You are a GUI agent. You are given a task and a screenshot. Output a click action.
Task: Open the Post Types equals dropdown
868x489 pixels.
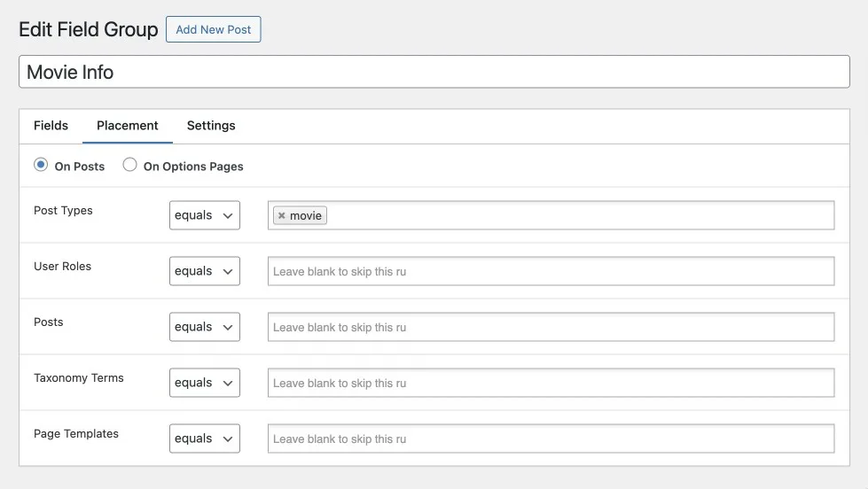(204, 215)
